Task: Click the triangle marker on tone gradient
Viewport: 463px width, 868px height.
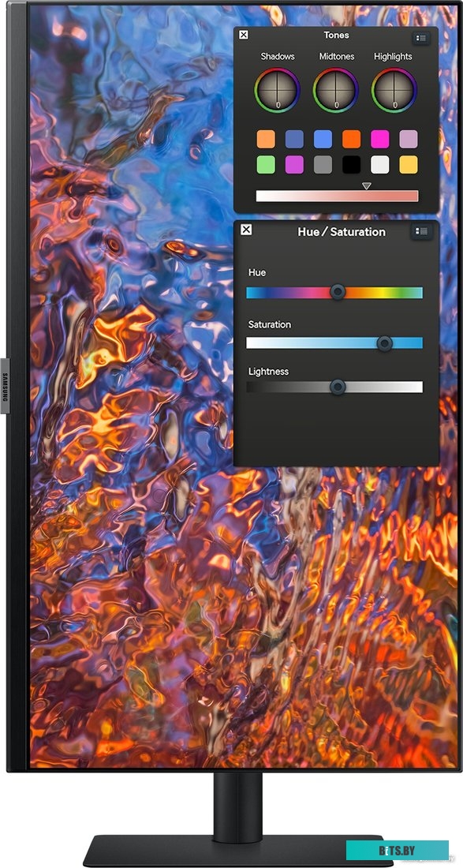Action: pos(366,186)
